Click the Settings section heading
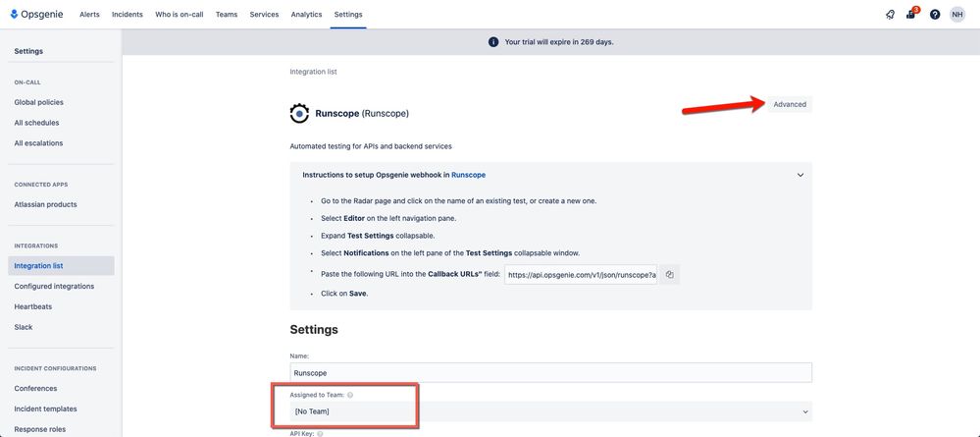 314,329
